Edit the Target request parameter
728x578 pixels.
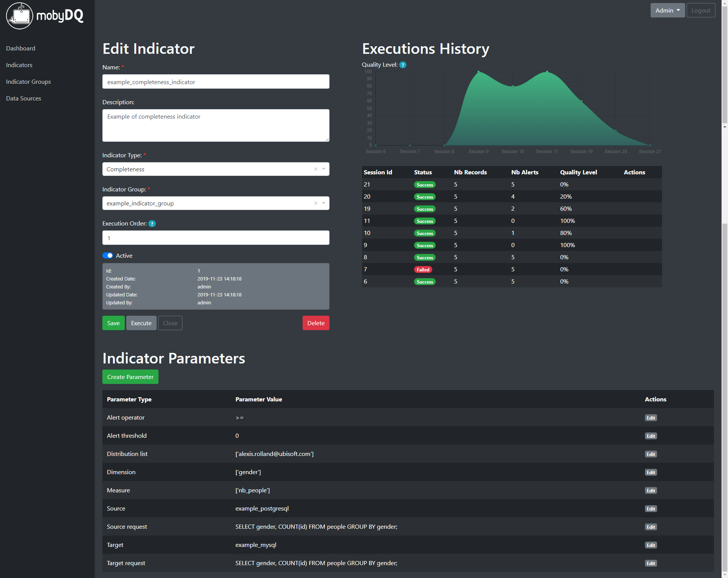point(651,563)
